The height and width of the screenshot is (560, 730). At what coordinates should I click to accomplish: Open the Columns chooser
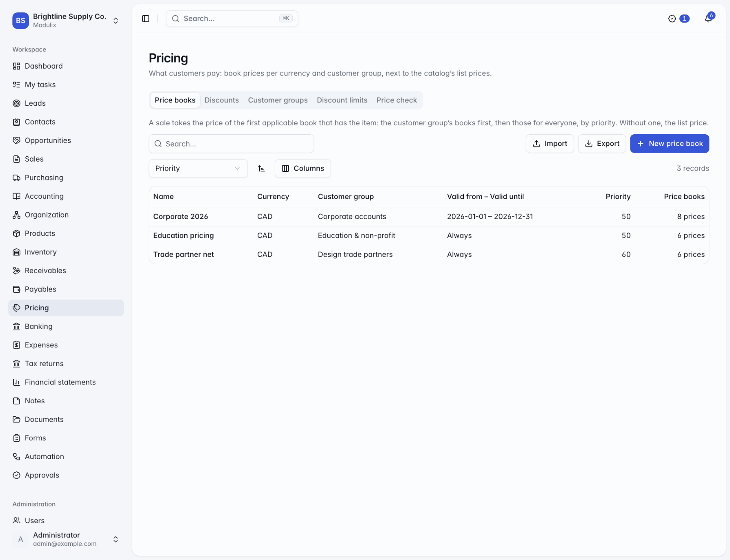pyautogui.click(x=303, y=169)
